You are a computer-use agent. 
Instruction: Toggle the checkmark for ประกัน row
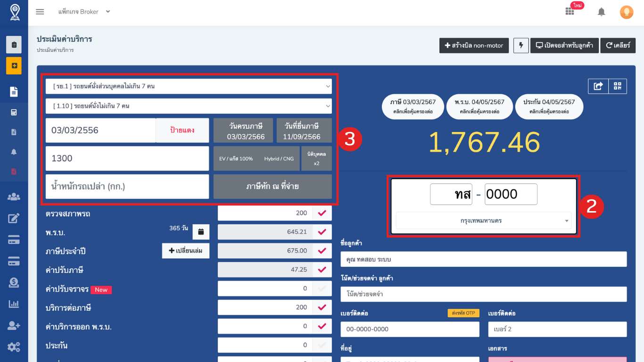[x=322, y=345]
